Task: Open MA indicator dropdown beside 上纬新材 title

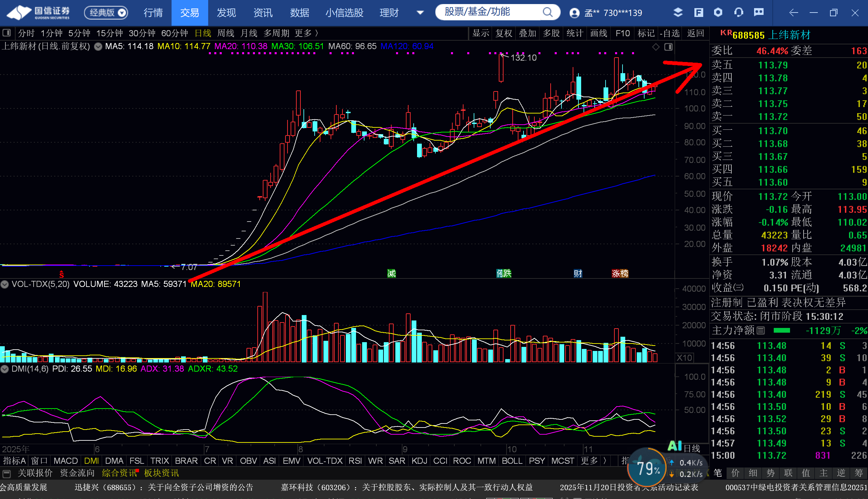Action: [98, 47]
